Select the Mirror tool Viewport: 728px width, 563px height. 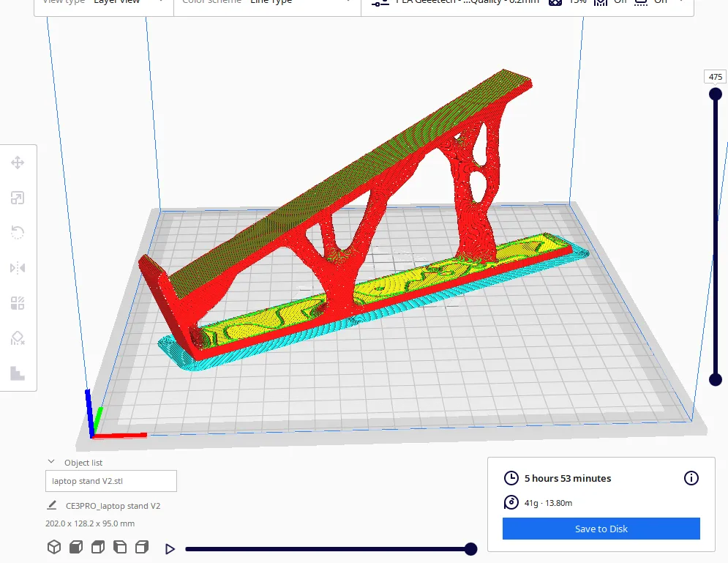click(x=18, y=268)
